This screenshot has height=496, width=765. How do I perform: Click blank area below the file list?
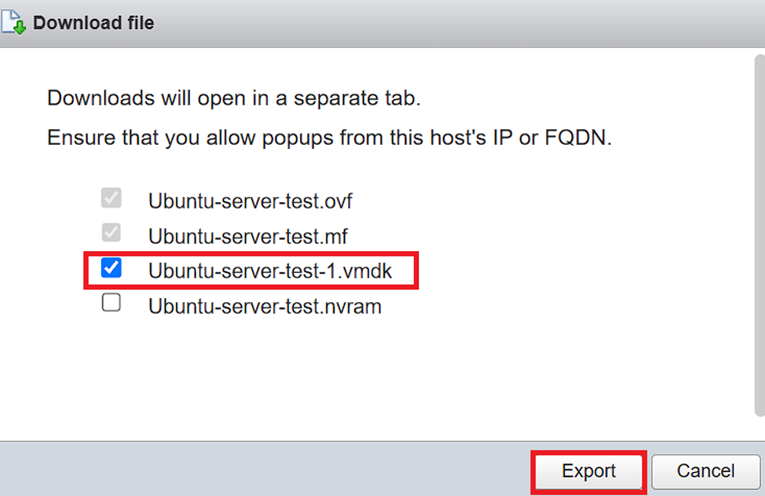click(x=380, y=380)
